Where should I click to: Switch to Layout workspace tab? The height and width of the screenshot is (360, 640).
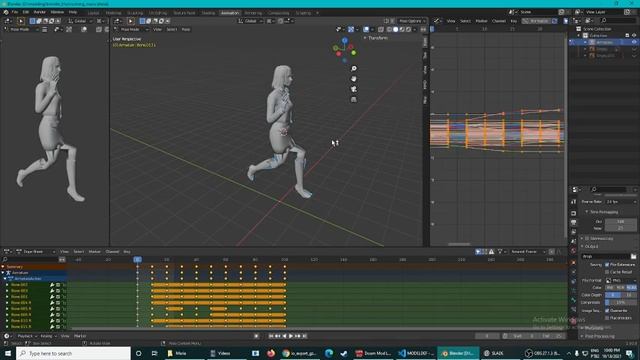point(93,13)
